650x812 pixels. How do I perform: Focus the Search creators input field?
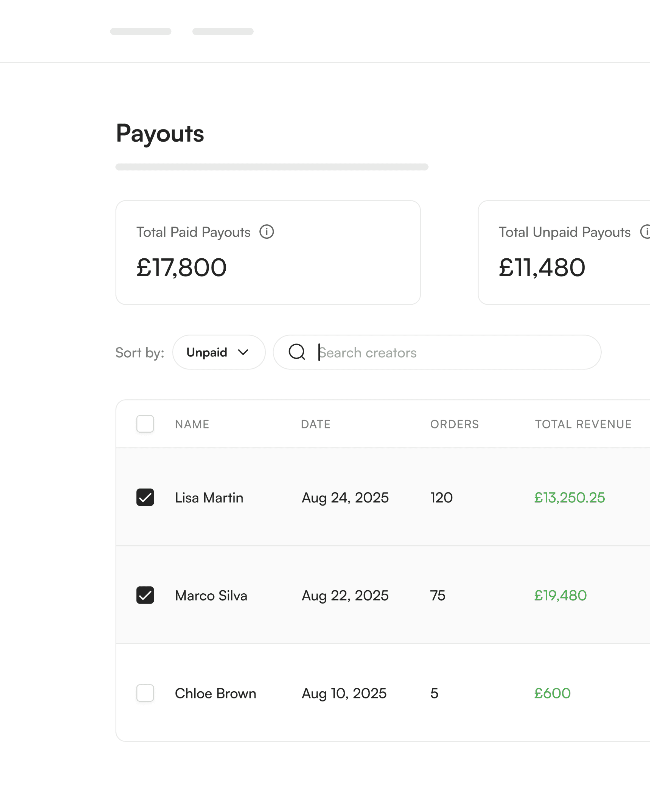coord(452,352)
